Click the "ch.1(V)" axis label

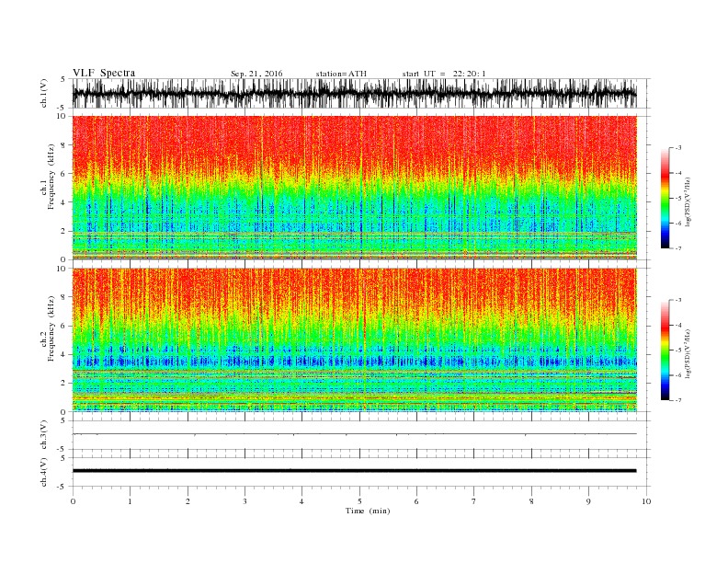tap(43, 93)
